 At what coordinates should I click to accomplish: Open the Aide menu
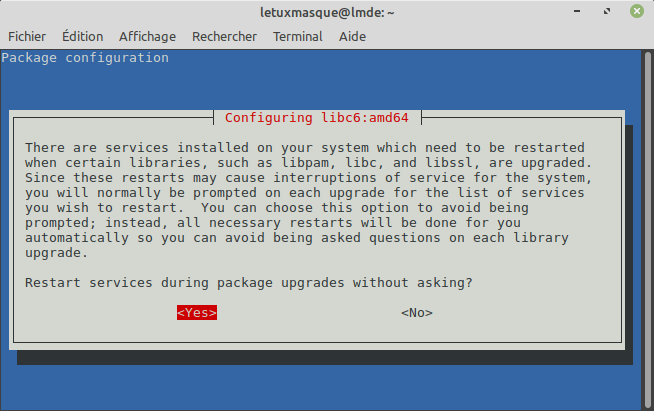[x=350, y=36]
